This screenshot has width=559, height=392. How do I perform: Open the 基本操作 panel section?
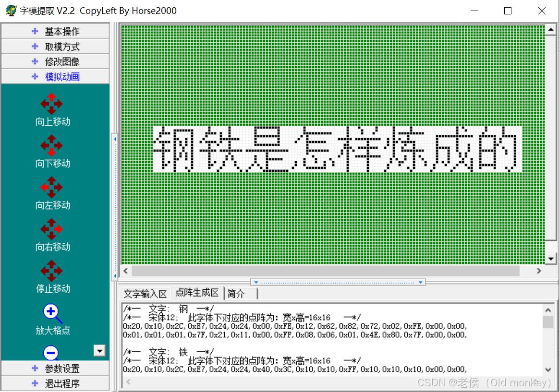55,31
